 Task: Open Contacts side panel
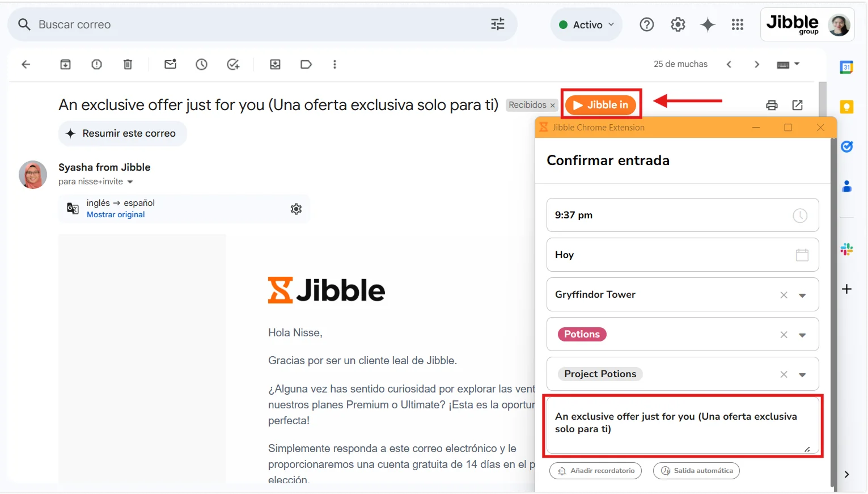click(846, 186)
